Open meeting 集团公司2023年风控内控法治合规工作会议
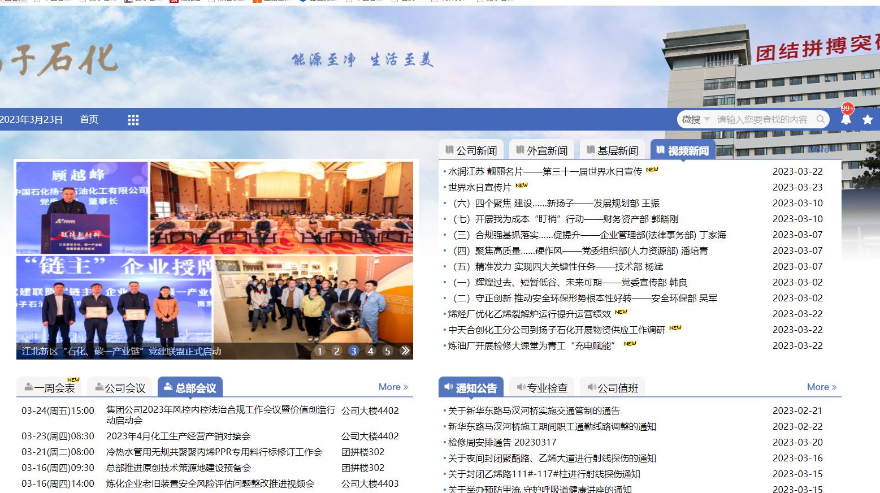The height and width of the screenshot is (493, 880). [221, 415]
